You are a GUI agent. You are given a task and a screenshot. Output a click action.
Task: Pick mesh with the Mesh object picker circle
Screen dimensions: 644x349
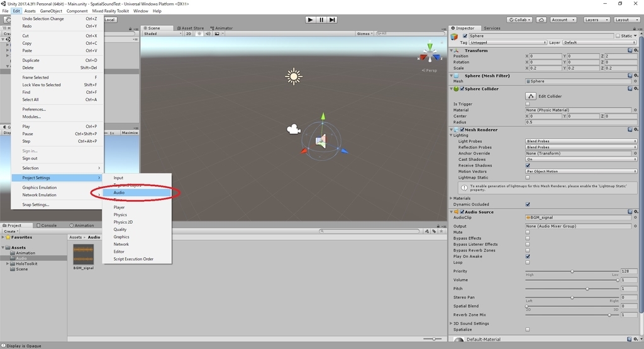(x=635, y=81)
